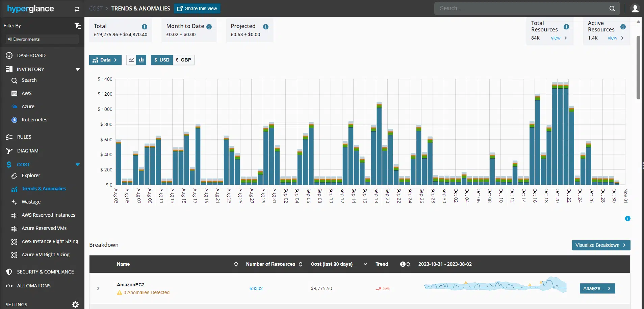The height and width of the screenshot is (309, 644).
Task: Click the Visualize Breakdown button
Action: [601, 245]
